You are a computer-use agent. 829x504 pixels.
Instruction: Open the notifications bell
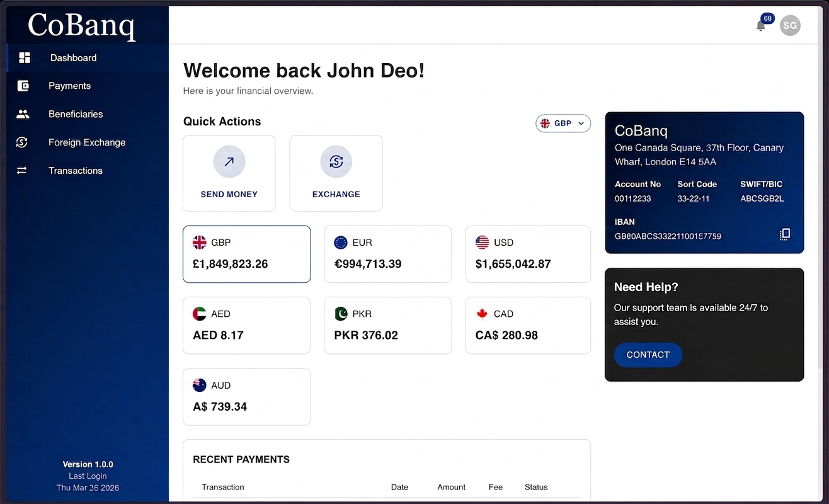[761, 26]
